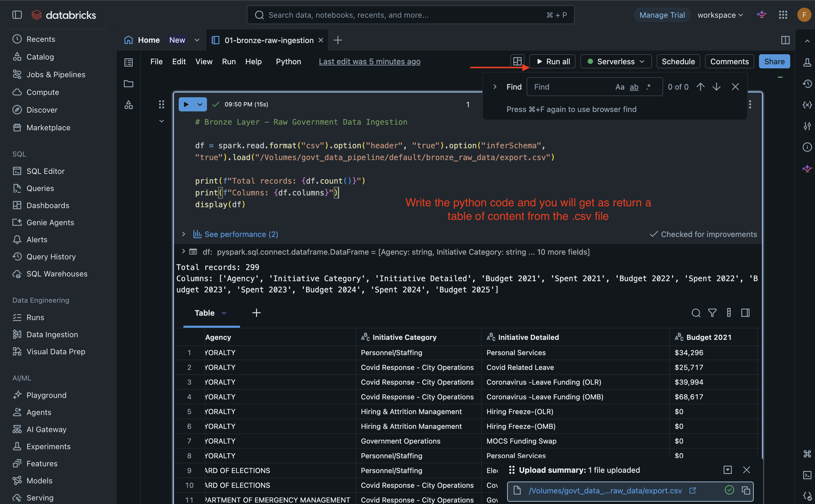Open the Run menu
The image size is (815, 504).
point(229,62)
